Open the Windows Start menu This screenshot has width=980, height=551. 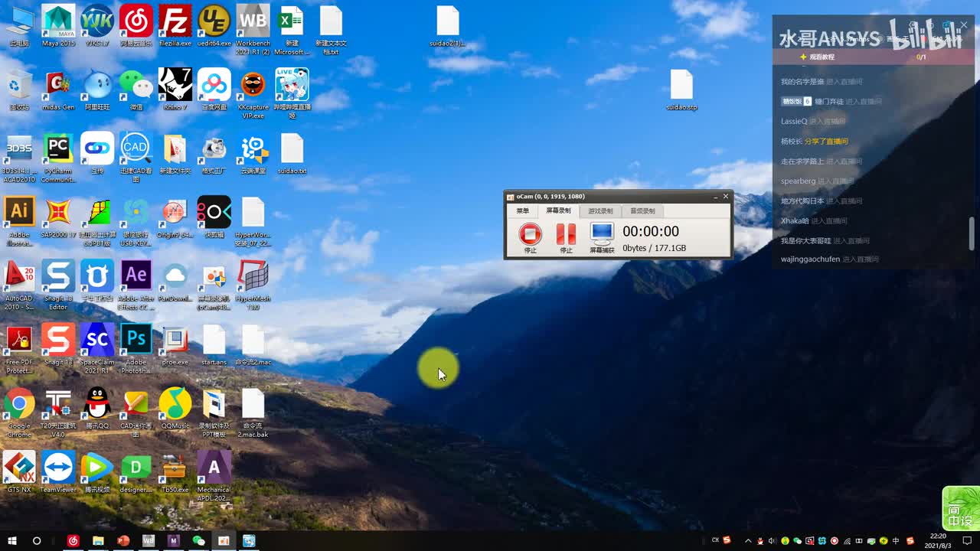pyautogui.click(x=12, y=541)
